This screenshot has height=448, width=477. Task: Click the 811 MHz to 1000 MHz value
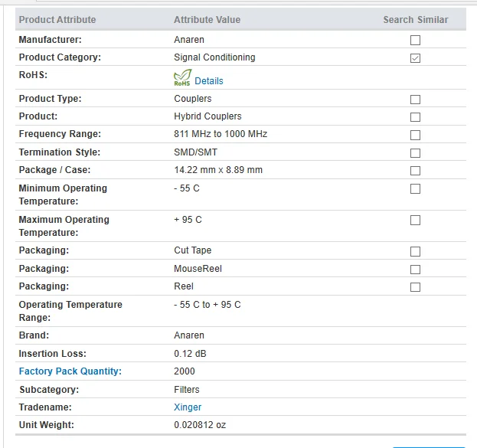click(x=221, y=134)
